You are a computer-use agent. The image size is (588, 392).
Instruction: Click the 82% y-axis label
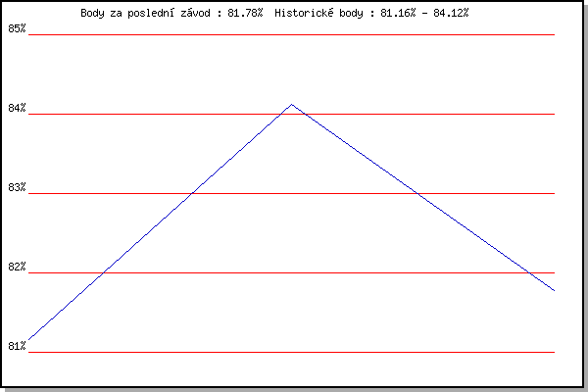click(17, 267)
